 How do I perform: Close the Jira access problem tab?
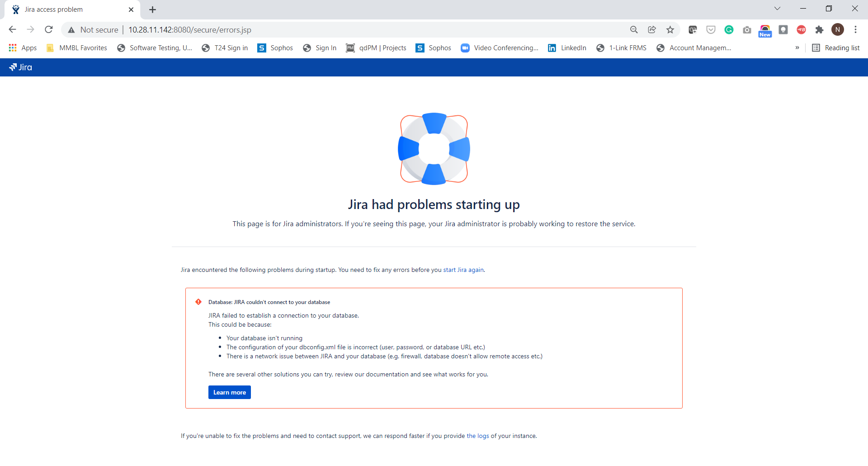click(x=131, y=10)
